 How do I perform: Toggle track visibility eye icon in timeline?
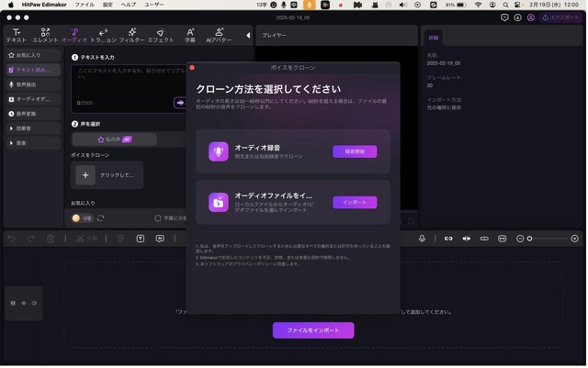[24, 303]
